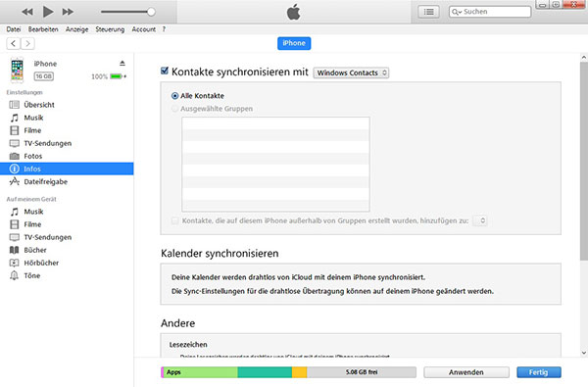
Task: Open the Datei menu
Action: pos(14,29)
